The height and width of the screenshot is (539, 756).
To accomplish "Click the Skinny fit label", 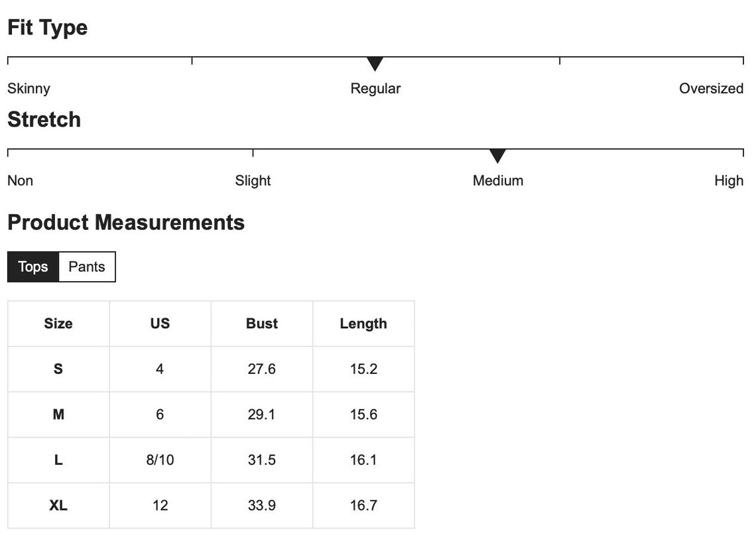I will click(29, 88).
